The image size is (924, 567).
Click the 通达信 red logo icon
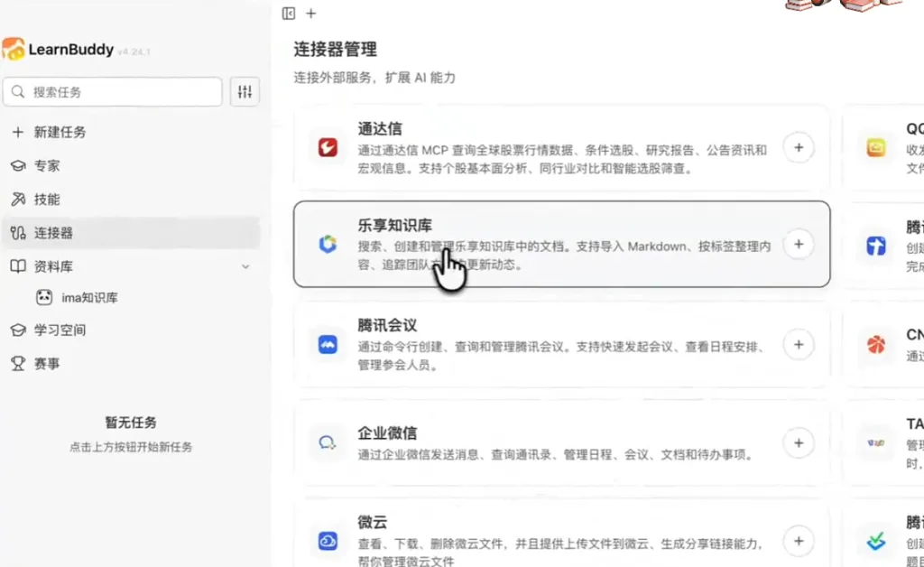[328, 147]
